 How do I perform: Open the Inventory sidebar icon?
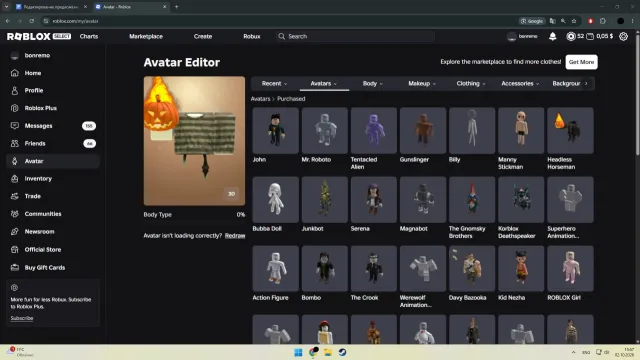(x=15, y=179)
